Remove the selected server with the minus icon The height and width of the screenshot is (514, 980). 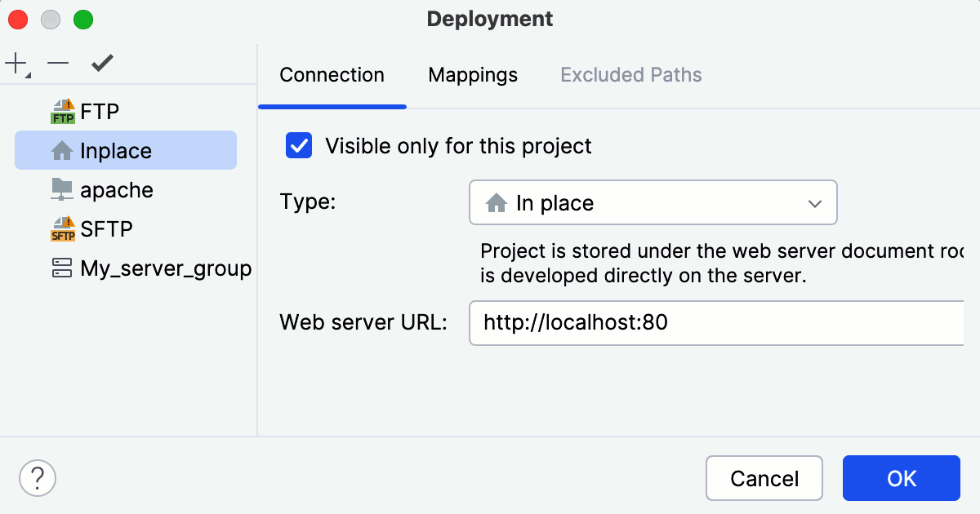58,63
